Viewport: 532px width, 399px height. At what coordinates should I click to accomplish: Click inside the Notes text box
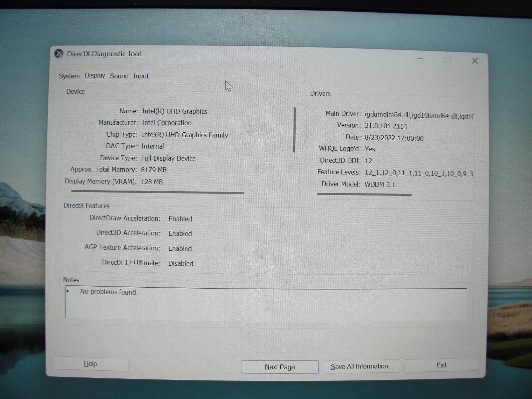pyautogui.click(x=266, y=303)
